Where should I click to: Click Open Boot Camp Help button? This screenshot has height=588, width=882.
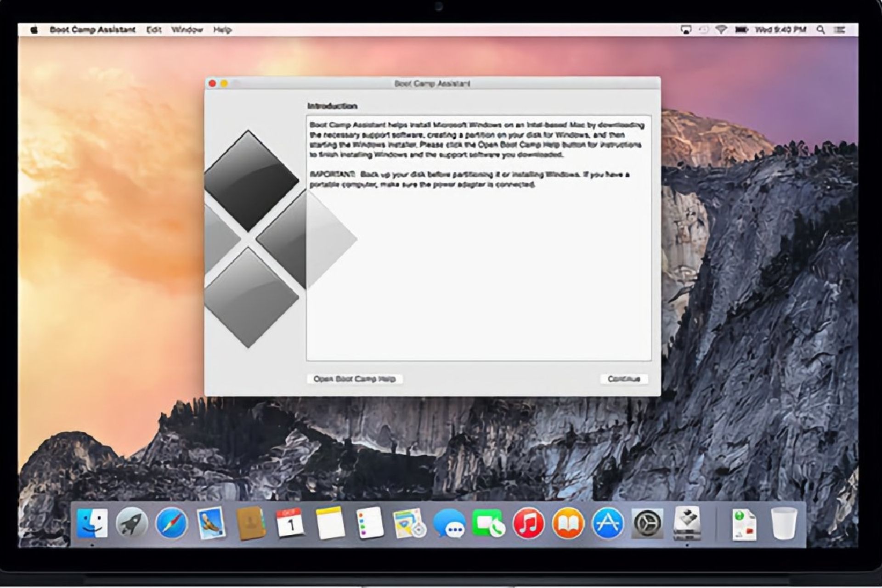[x=354, y=379]
